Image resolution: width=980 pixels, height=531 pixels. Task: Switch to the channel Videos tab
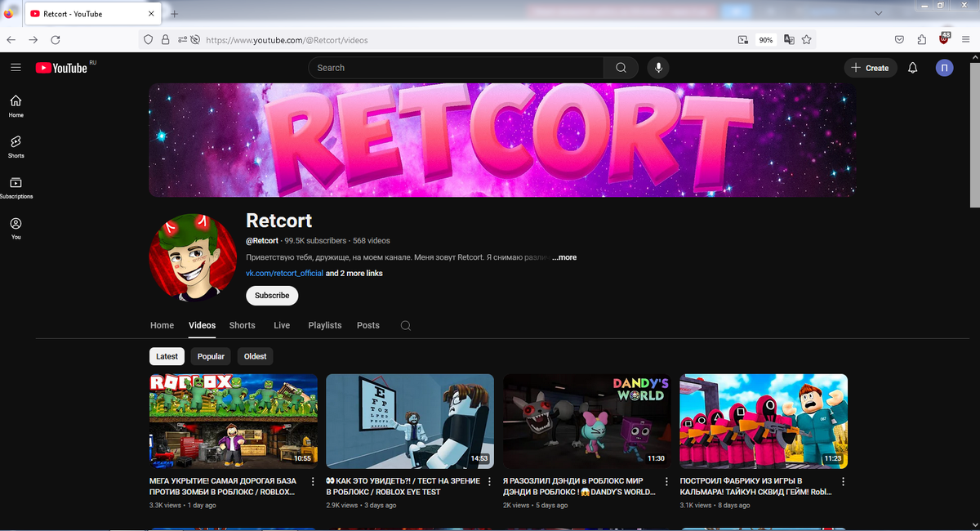202,325
